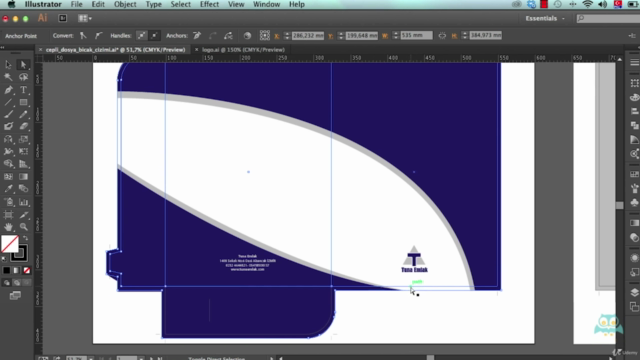Open the Effect menu

pos(209,4)
